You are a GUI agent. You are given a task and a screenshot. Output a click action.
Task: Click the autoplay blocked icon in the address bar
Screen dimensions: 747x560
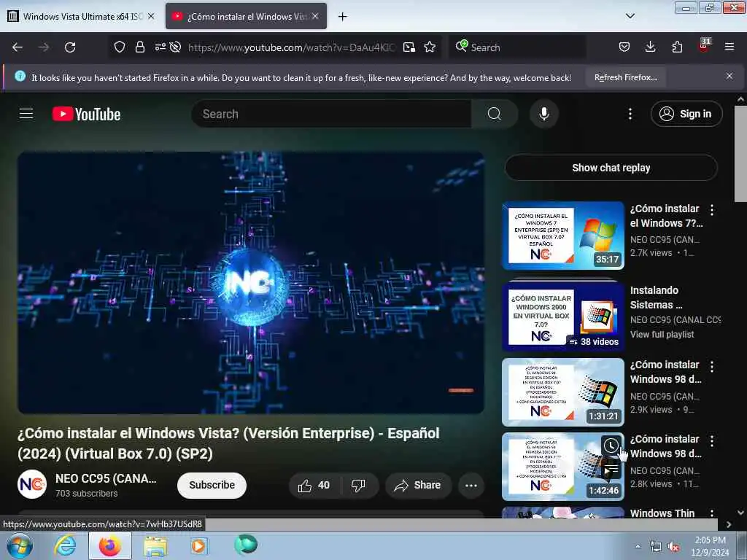point(175,47)
